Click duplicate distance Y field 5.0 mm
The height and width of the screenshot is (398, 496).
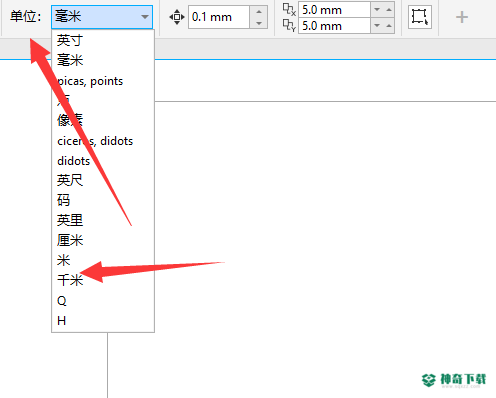(334, 26)
